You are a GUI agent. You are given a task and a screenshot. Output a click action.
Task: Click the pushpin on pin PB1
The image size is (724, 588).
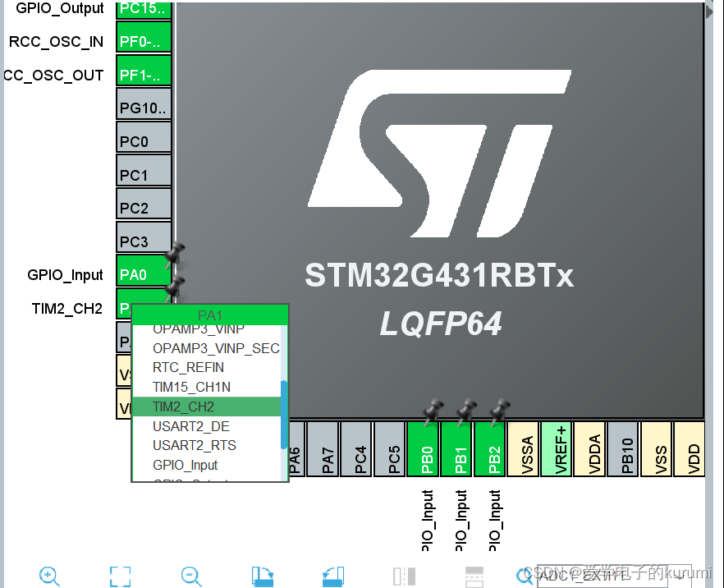(x=466, y=411)
